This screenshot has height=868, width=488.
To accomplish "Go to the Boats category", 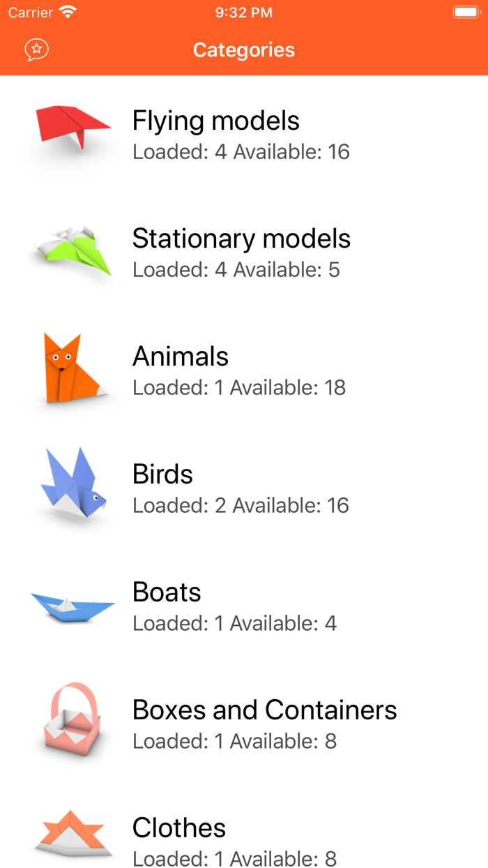I will point(167,592).
